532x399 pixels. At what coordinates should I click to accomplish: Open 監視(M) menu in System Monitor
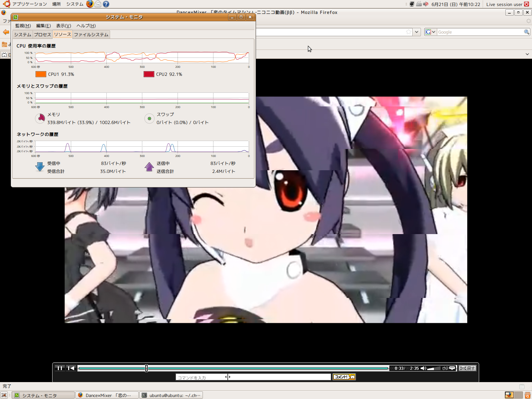[x=23, y=26]
